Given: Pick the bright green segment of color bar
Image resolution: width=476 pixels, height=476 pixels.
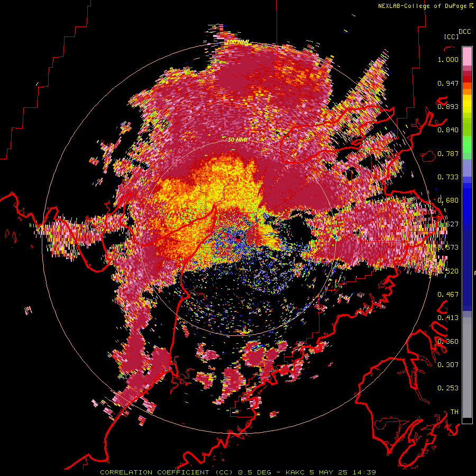Looking at the screenshot, I should [x=467, y=144].
